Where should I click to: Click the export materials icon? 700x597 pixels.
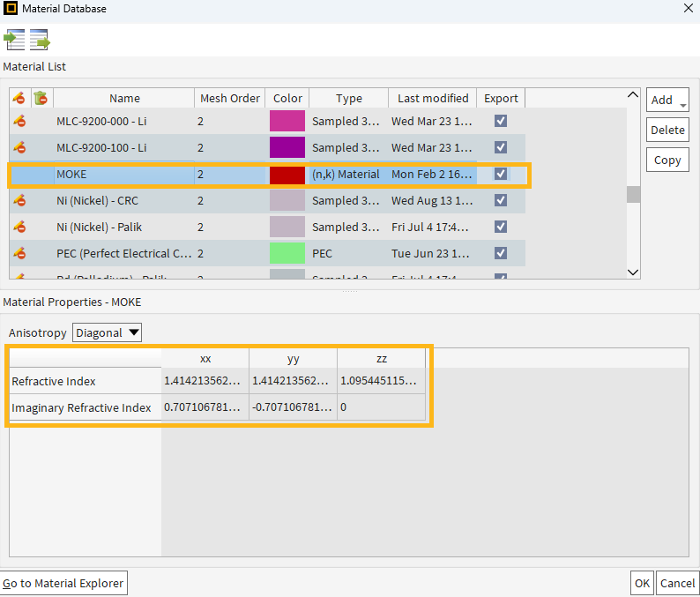pyautogui.click(x=41, y=40)
